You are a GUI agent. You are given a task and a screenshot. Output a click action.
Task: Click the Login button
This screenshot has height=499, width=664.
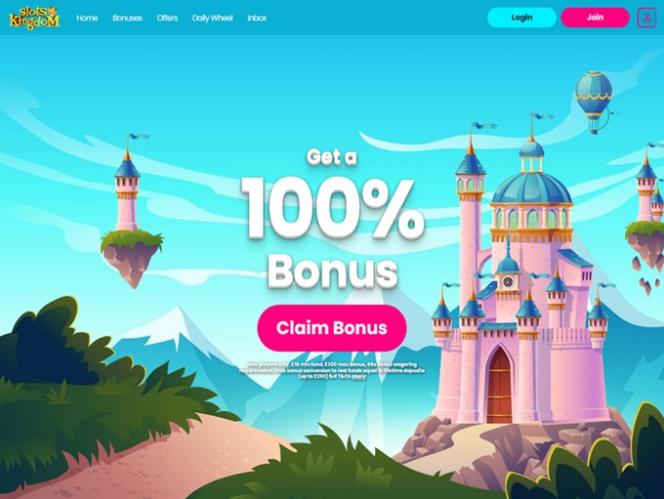click(x=522, y=17)
